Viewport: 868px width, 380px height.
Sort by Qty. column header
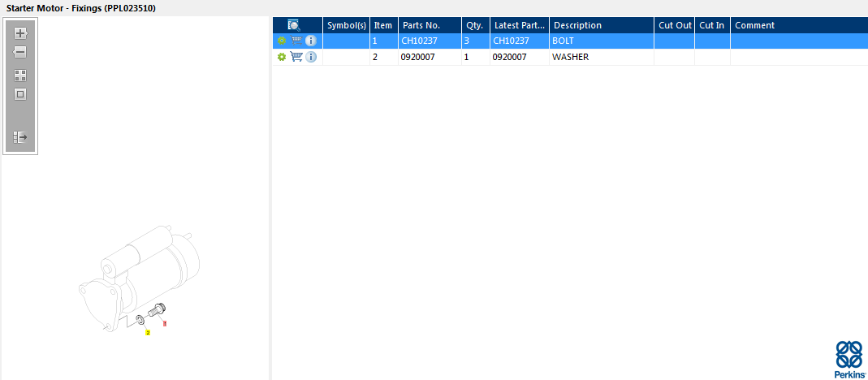(x=476, y=25)
